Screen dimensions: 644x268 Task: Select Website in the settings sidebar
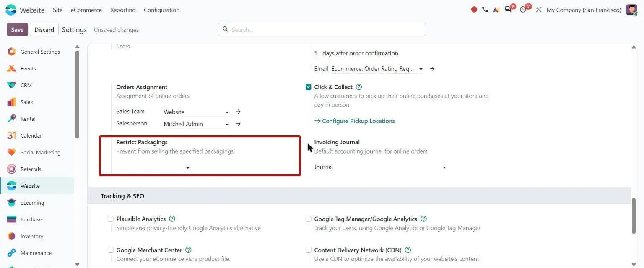tap(37, 186)
